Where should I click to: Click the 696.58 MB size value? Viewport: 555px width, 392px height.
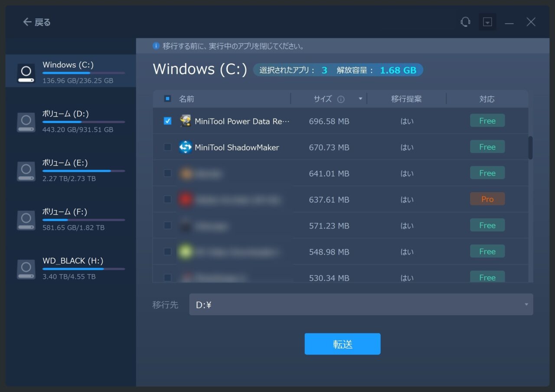pos(329,121)
